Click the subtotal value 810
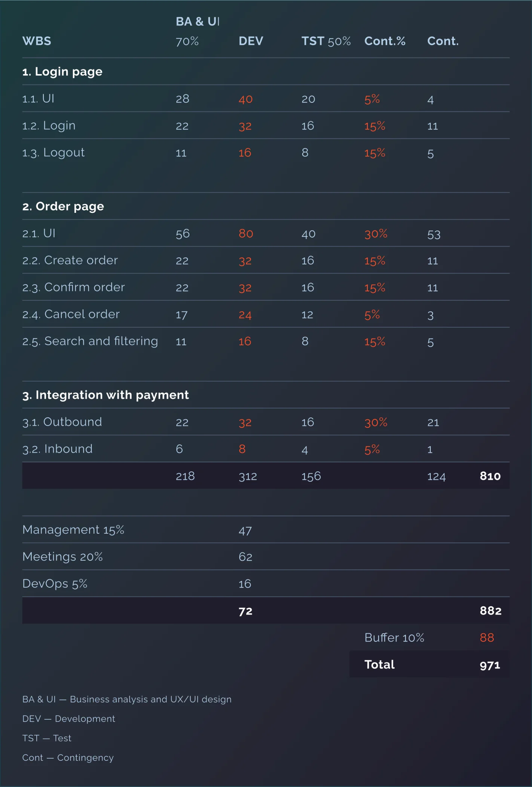Viewport: 532px width, 787px height. [x=490, y=476]
